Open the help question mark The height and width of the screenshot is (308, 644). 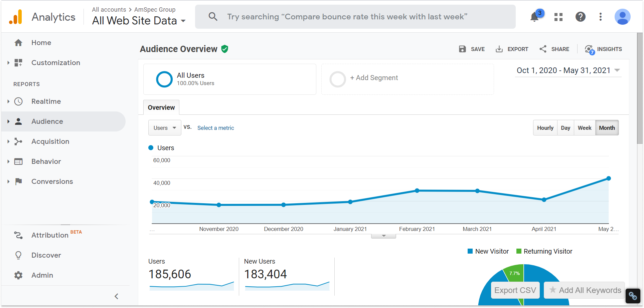tap(581, 17)
